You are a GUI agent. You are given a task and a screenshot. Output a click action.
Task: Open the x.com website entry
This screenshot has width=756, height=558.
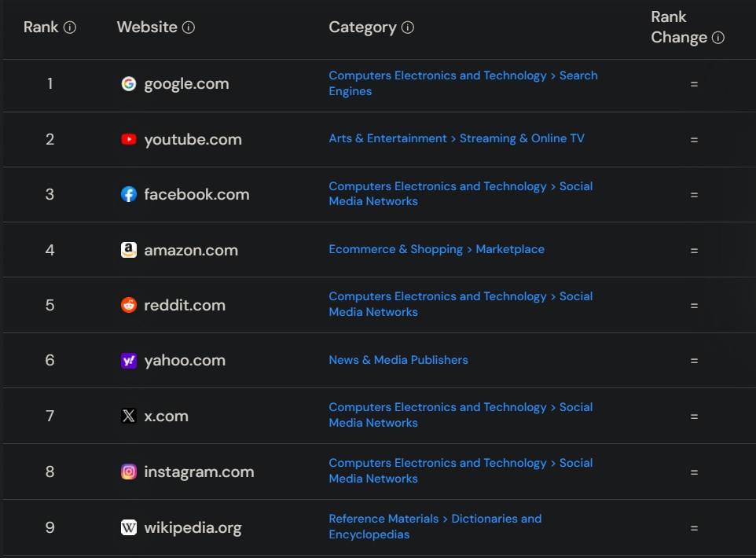point(167,416)
